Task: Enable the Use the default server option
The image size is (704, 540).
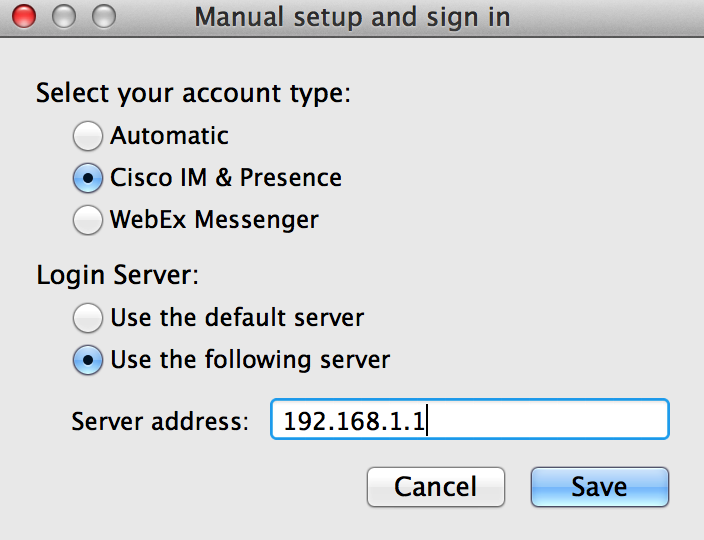Action: pyautogui.click(x=88, y=318)
